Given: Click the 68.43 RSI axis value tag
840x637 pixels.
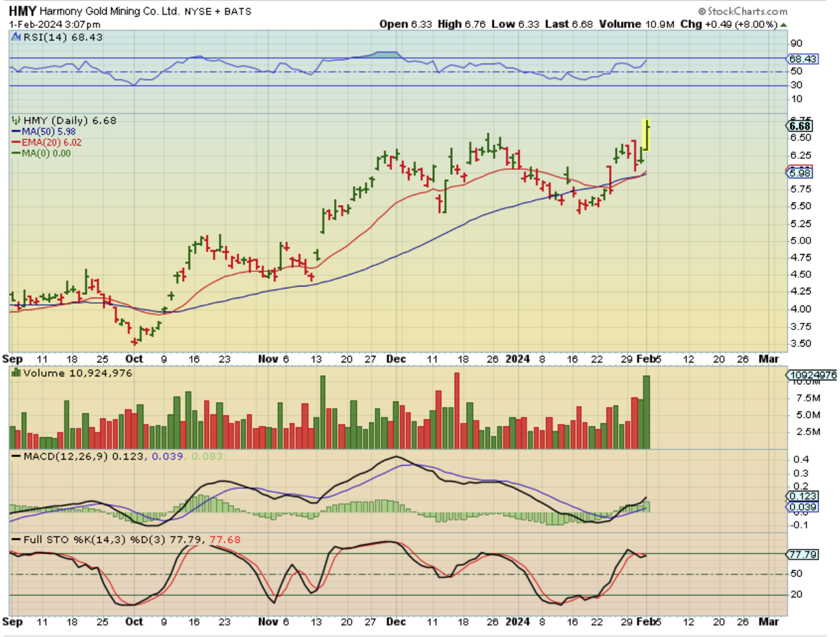Looking at the screenshot, I should tap(802, 59).
